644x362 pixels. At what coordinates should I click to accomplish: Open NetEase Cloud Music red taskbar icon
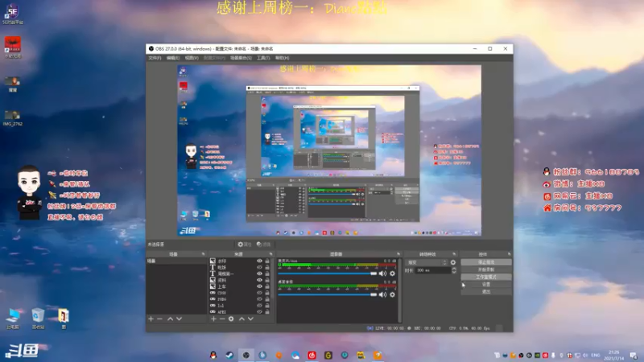point(312,355)
